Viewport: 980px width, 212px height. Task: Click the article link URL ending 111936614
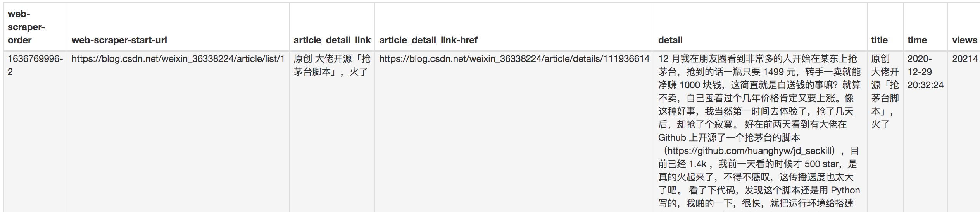pyautogui.click(x=514, y=59)
